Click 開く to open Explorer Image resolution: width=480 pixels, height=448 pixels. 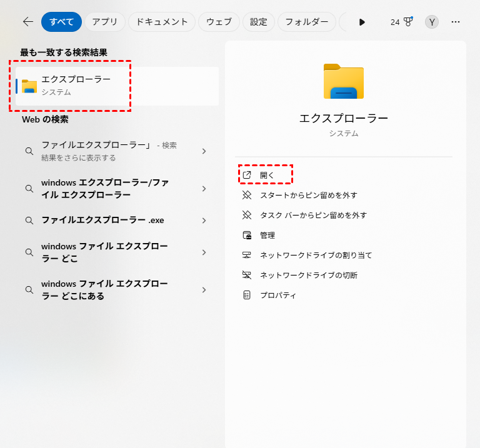click(x=267, y=175)
